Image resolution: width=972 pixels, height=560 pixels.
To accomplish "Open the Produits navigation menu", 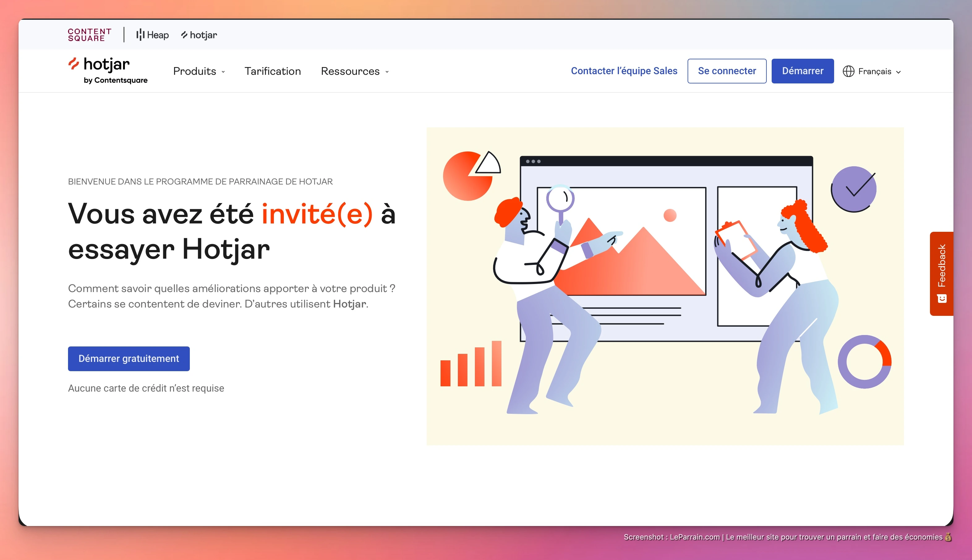I will (195, 71).
